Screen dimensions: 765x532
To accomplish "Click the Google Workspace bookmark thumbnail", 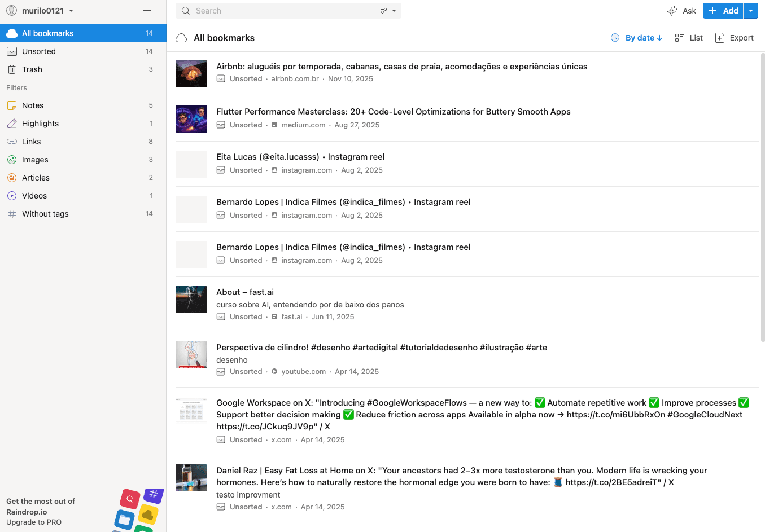I will (191, 410).
